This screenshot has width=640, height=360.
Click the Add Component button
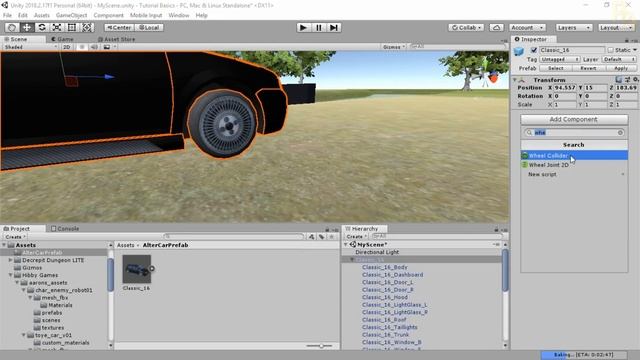(574, 119)
